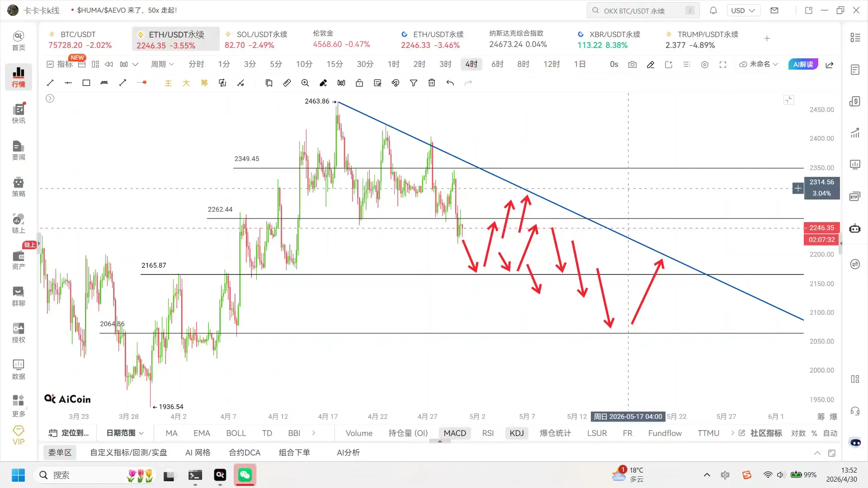Click the 委单区 order area button
The width and height of the screenshot is (868, 488).
(60, 453)
